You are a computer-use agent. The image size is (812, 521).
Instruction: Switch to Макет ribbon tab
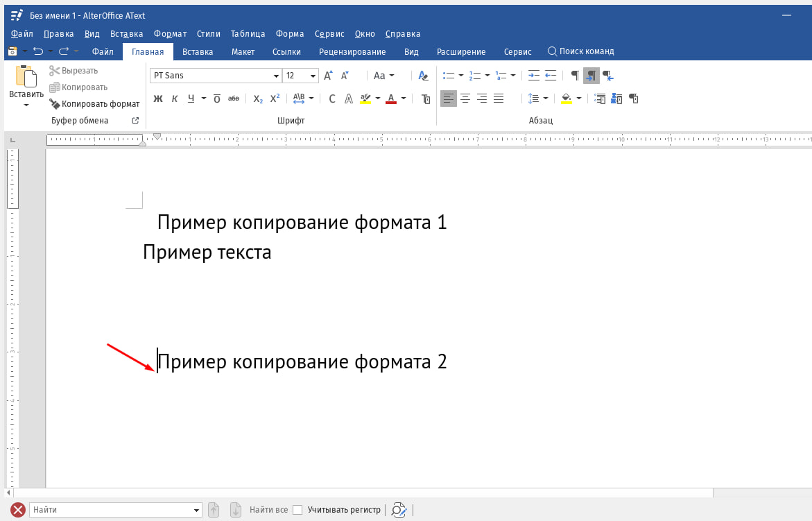(243, 52)
